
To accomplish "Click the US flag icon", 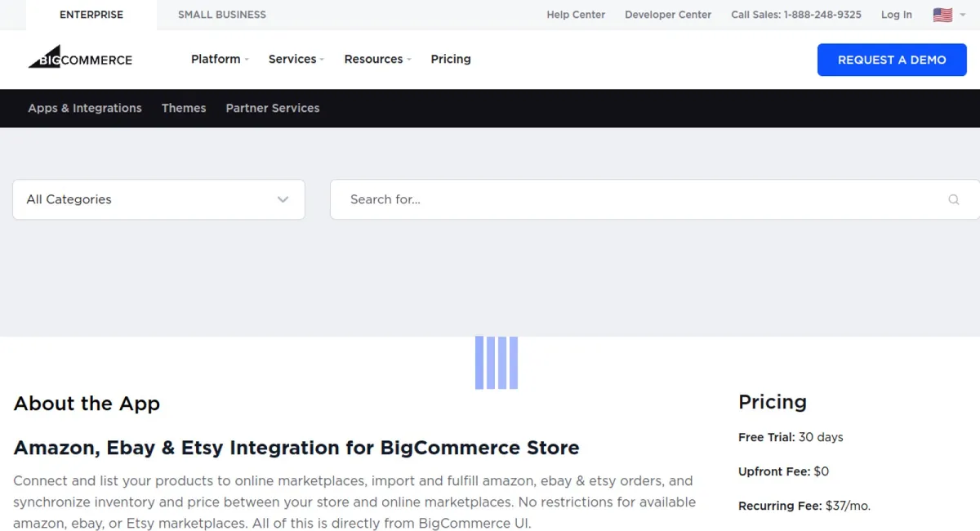I will 942,15.
